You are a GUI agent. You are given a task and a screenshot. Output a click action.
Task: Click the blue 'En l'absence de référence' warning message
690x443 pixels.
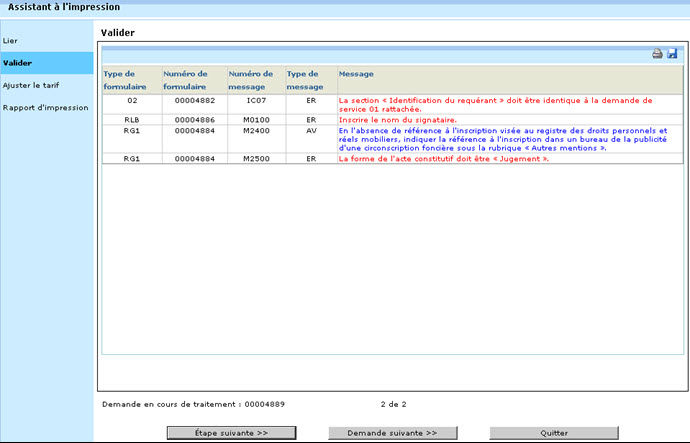(x=503, y=139)
